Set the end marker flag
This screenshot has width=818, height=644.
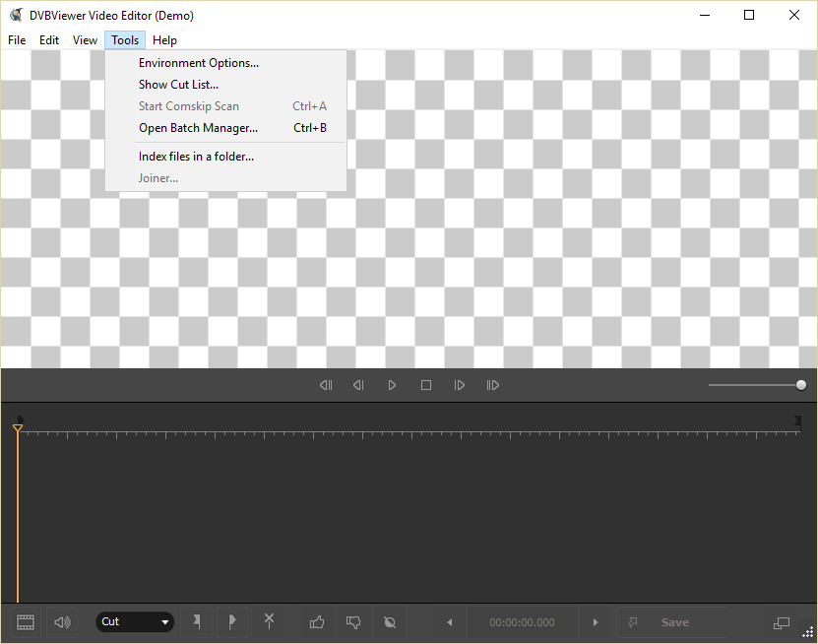coord(232,622)
